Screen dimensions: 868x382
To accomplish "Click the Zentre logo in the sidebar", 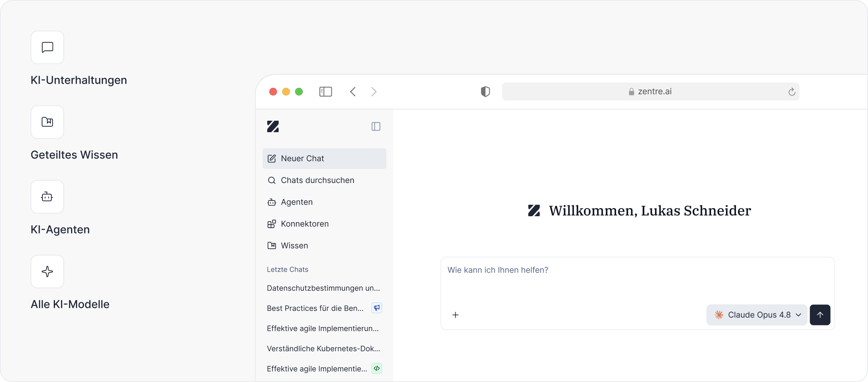I will [273, 126].
